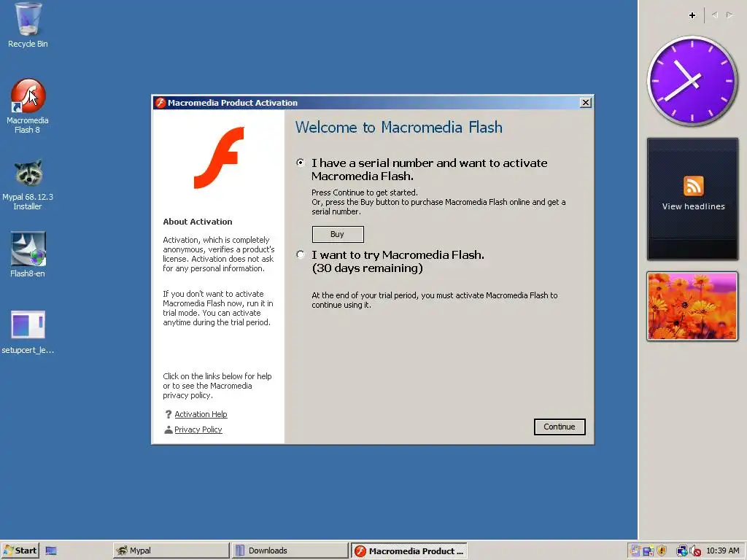Select the setupcert_le... desktop file icon
The image size is (747, 560).
tap(28, 332)
